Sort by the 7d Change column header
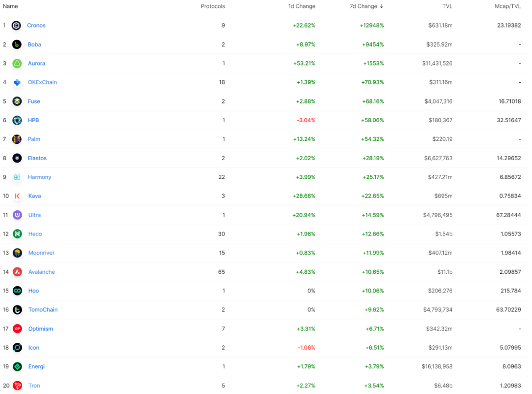 tap(366, 6)
